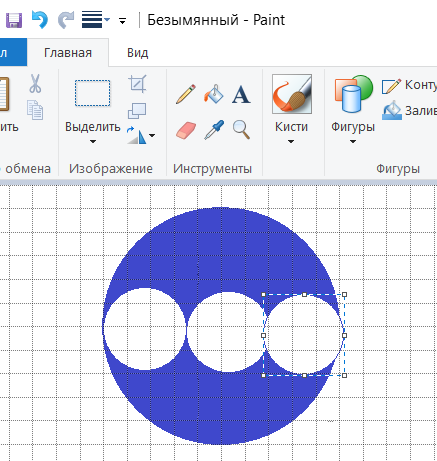Viewport: 437px width, 461px height.
Task: Open the Контур outline options
Action: coord(410,85)
